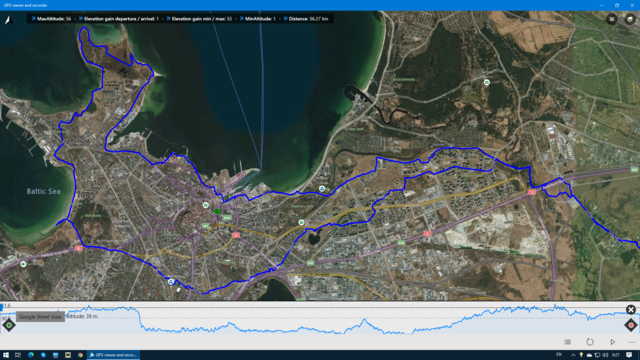Open the Windows Start menu

(6, 355)
